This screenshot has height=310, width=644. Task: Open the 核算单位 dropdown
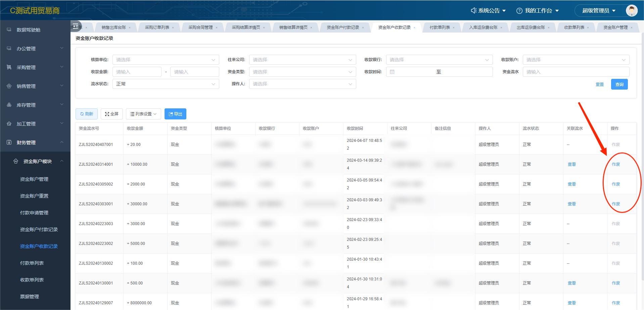(166, 60)
